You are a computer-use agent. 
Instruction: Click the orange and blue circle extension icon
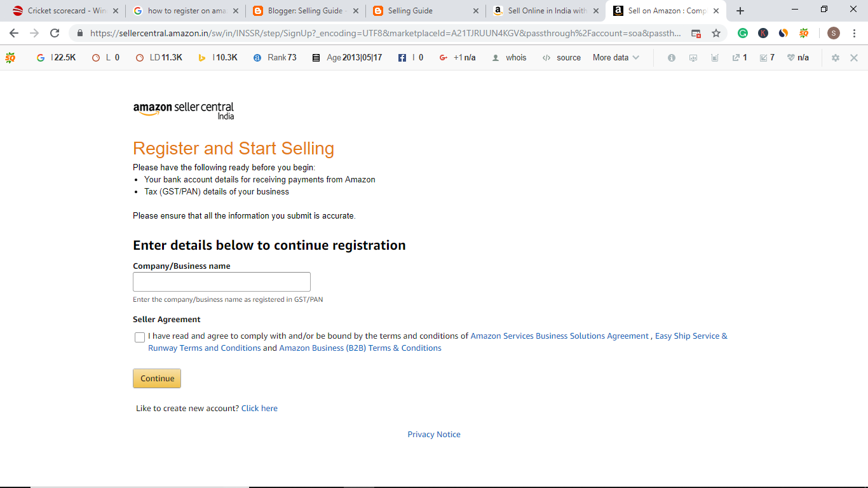783,33
